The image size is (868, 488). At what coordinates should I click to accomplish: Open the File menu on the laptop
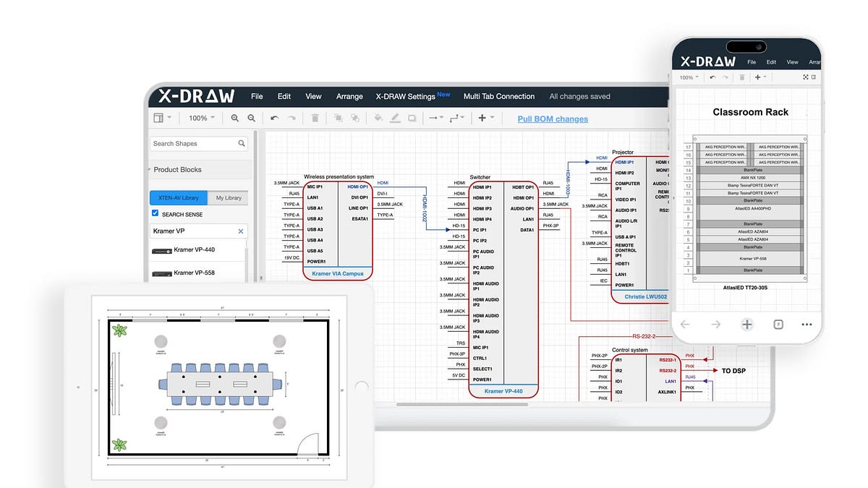tap(257, 96)
